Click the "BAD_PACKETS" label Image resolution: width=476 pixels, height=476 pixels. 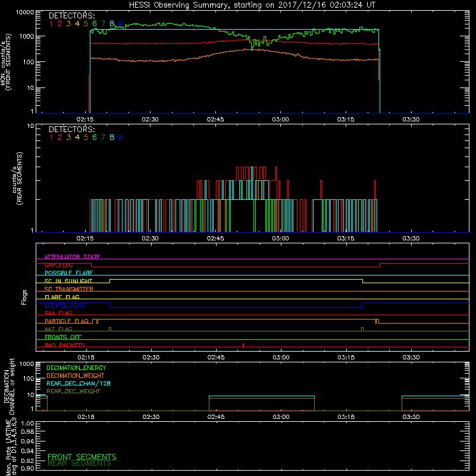point(65,345)
